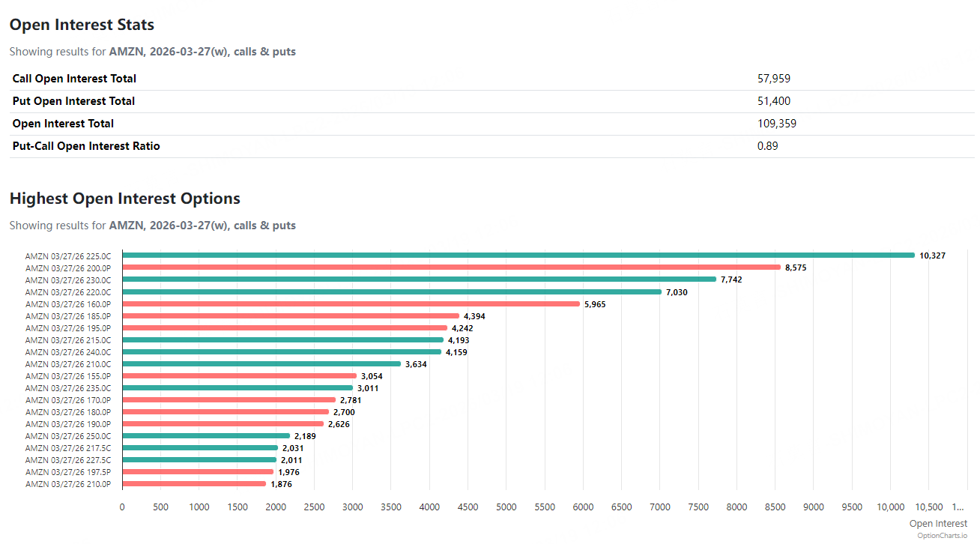Screen dimensions: 980x544
Task: Click the AMZN 225.0C call bar
Action: (x=517, y=256)
